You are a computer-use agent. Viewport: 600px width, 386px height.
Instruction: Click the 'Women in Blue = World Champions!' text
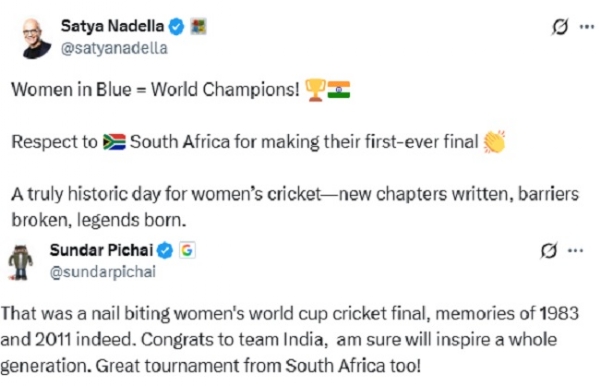point(155,90)
